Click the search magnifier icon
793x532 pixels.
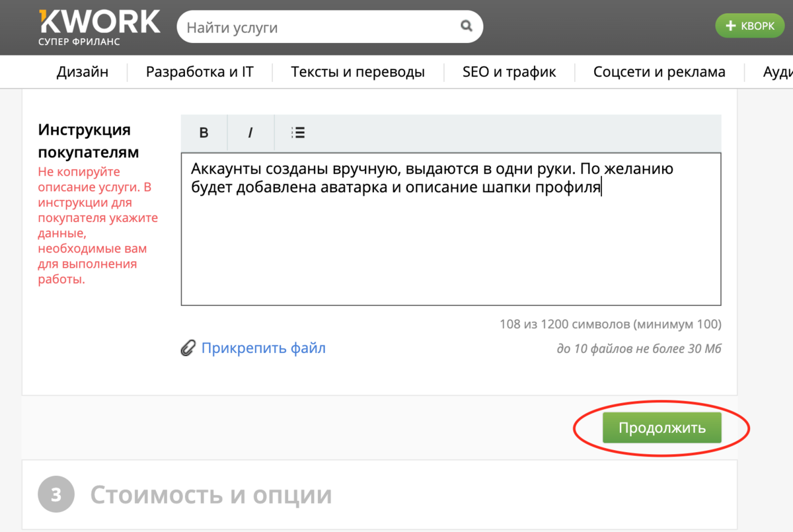(467, 26)
